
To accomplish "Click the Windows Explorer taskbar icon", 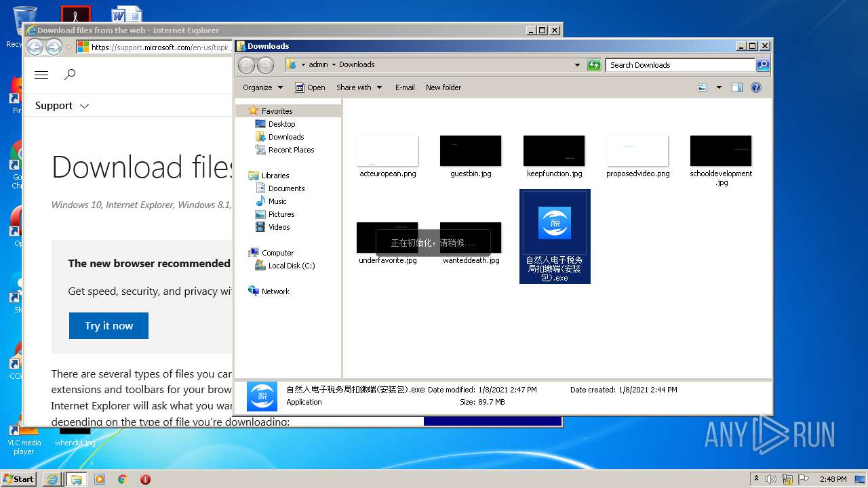I will [76, 479].
